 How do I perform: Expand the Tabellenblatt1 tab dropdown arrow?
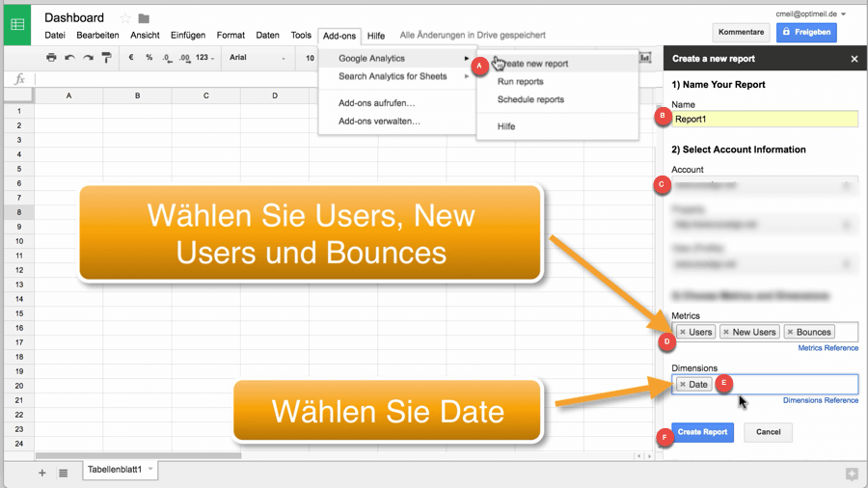(150, 470)
